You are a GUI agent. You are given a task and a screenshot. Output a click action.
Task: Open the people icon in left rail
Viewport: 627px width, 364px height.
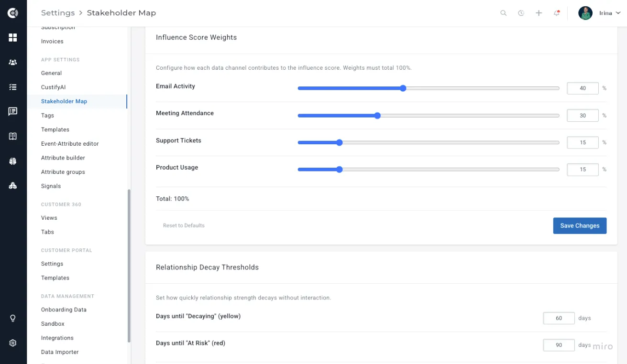[13, 63]
